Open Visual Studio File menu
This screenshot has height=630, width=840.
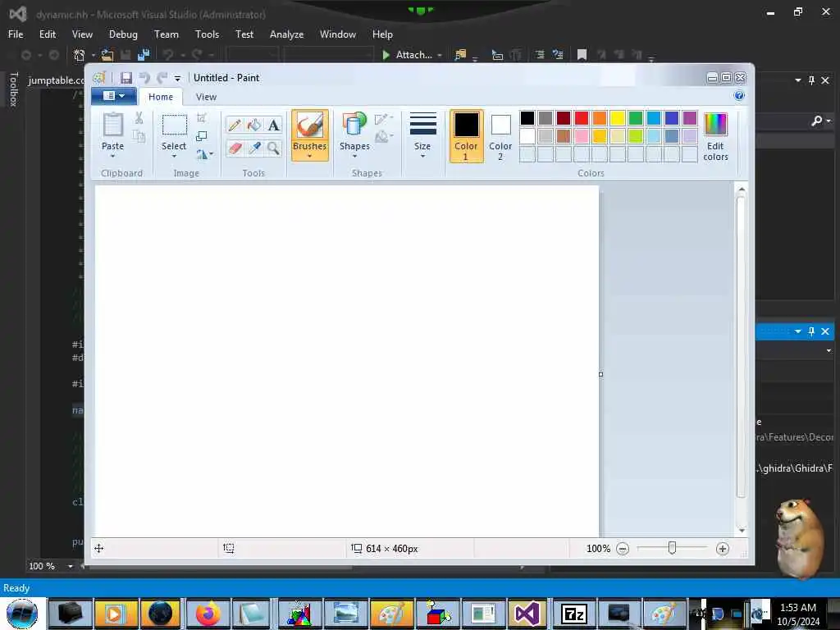16,34
